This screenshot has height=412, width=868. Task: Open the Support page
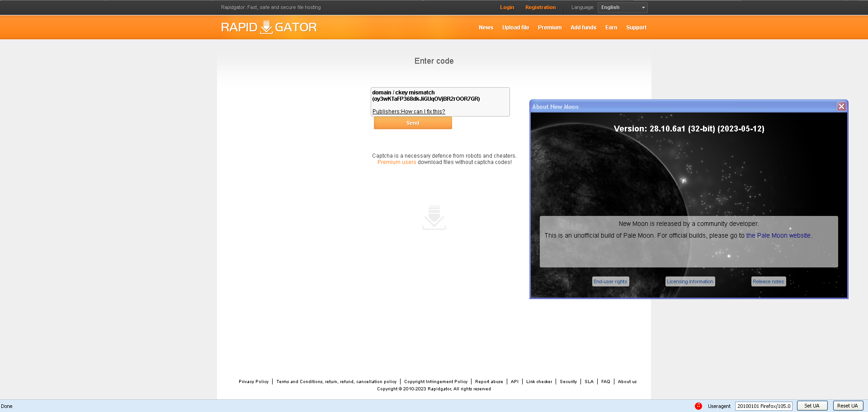(x=636, y=28)
